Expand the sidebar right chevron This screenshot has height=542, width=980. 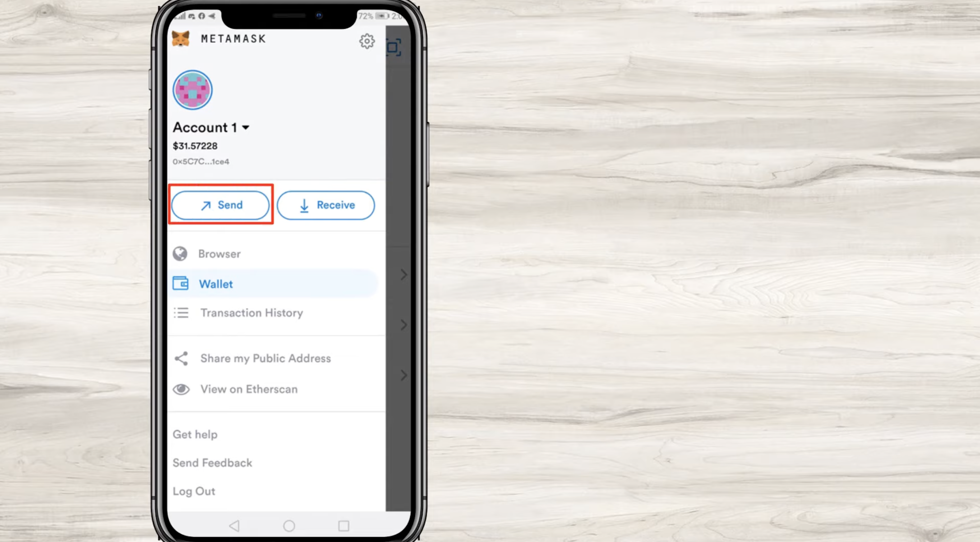pyautogui.click(x=403, y=274)
